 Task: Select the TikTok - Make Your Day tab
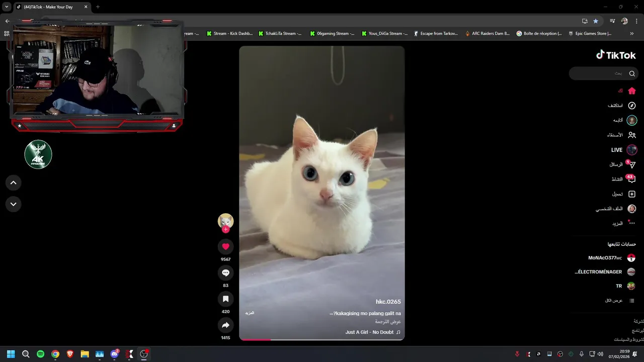[x=52, y=7]
